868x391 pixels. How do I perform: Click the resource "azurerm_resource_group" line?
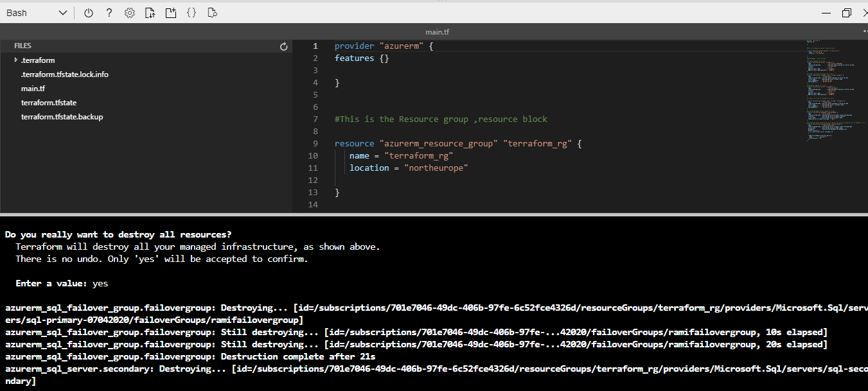(x=457, y=144)
